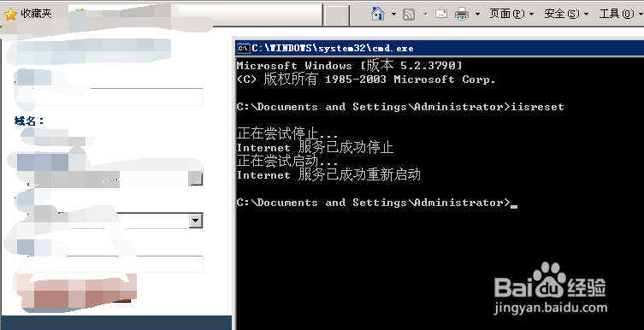This screenshot has height=330, width=644.
Task: Open the lower combo box dropdown arrow
Action: coord(196,221)
